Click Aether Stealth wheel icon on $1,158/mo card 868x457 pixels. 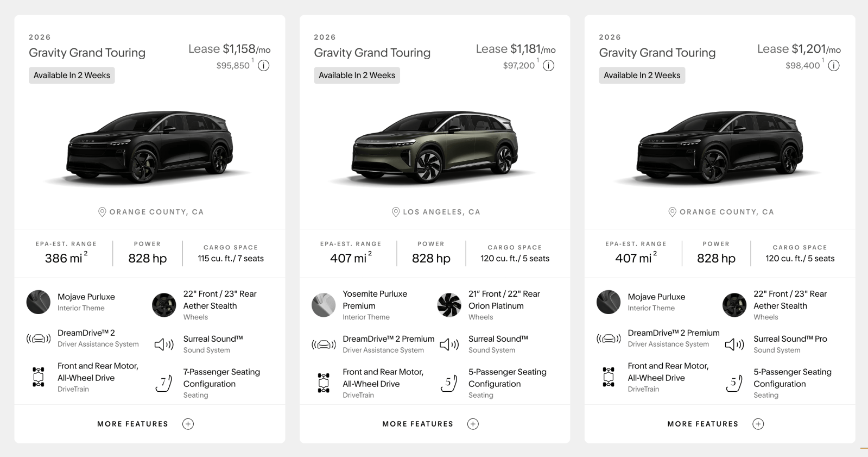click(x=164, y=305)
